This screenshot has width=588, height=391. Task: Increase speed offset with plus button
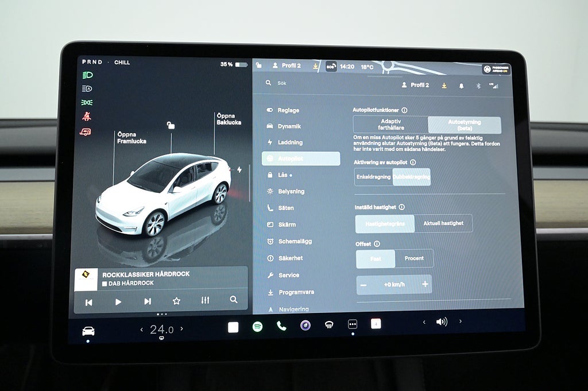(x=425, y=284)
